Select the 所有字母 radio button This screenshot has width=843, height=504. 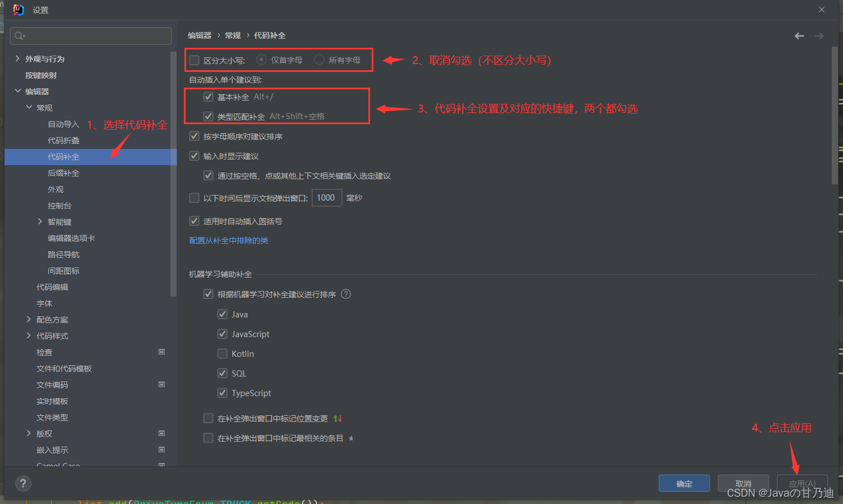[319, 60]
